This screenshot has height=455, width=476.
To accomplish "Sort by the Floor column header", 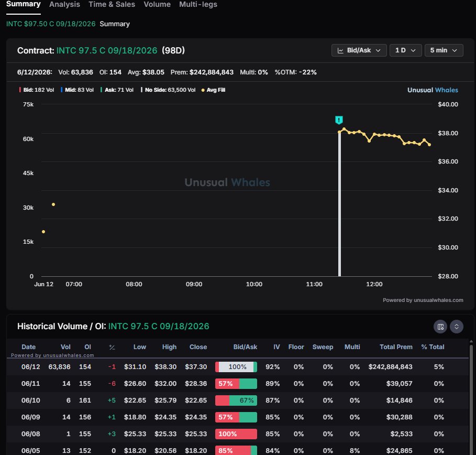I will pos(296,347).
